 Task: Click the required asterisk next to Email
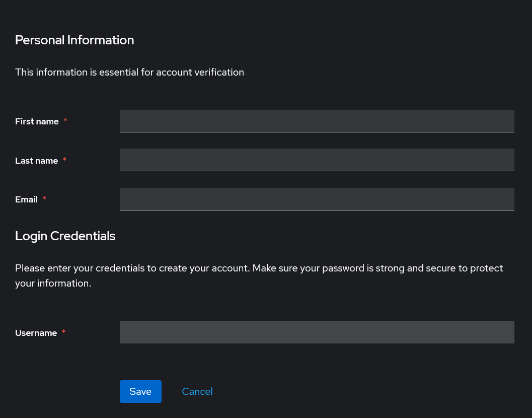[44, 199]
